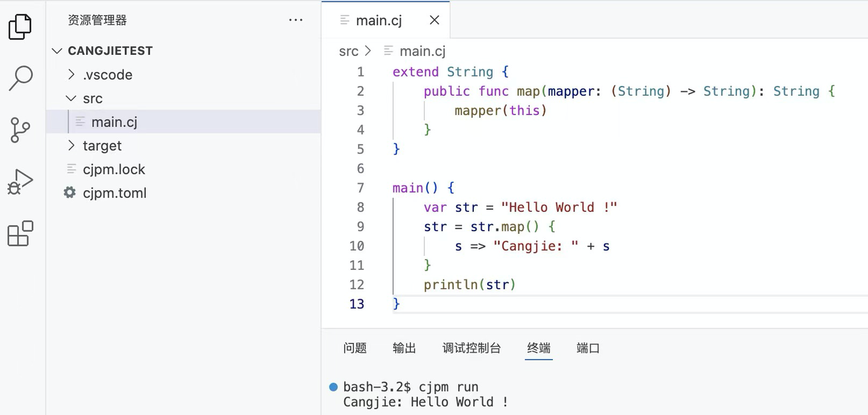868x415 pixels.
Task: Expand the target folder
Action: tap(72, 146)
